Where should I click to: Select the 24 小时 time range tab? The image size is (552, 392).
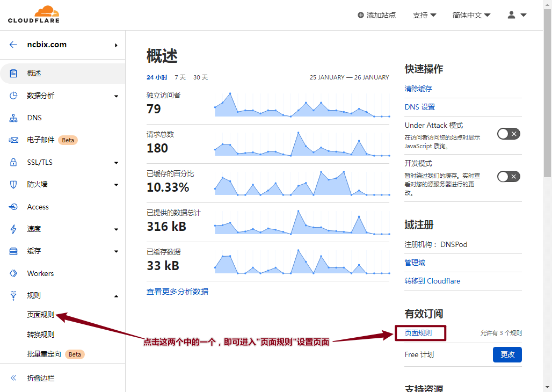157,77
